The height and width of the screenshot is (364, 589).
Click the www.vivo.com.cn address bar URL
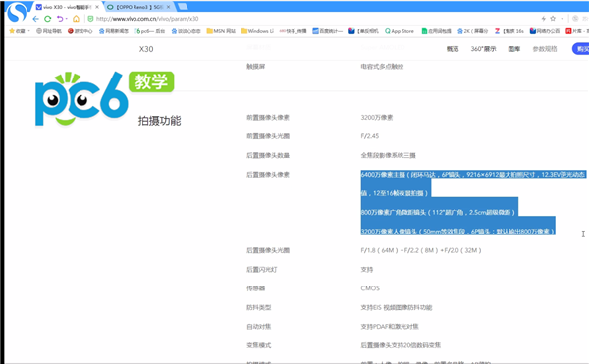(147, 19)
